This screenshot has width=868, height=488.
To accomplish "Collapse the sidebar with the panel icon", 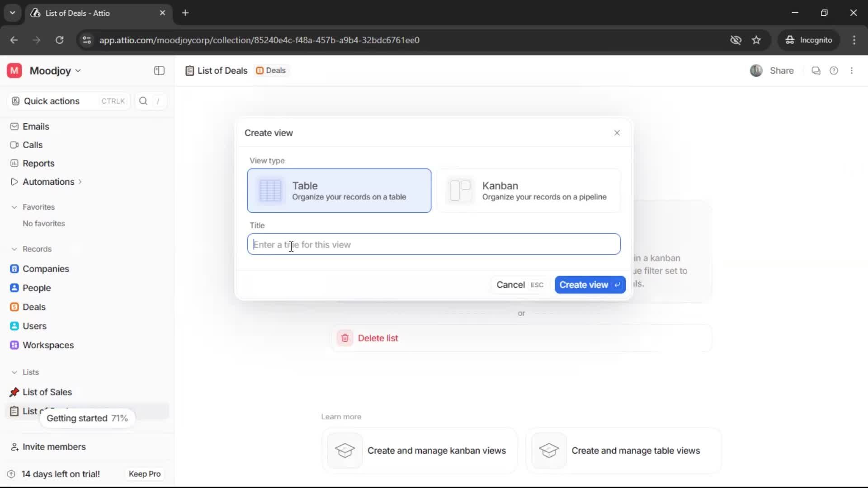I will click(159, 70).
